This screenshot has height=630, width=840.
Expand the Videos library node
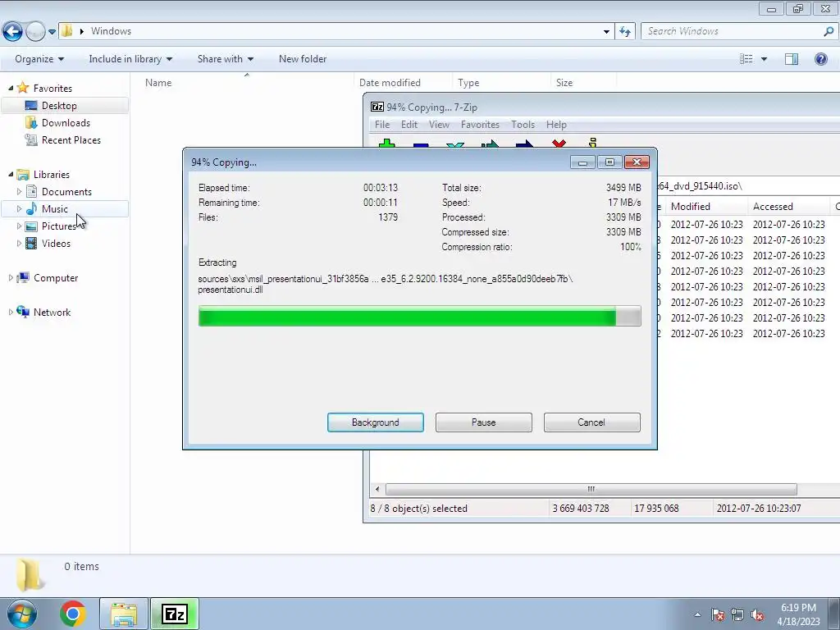20,243
